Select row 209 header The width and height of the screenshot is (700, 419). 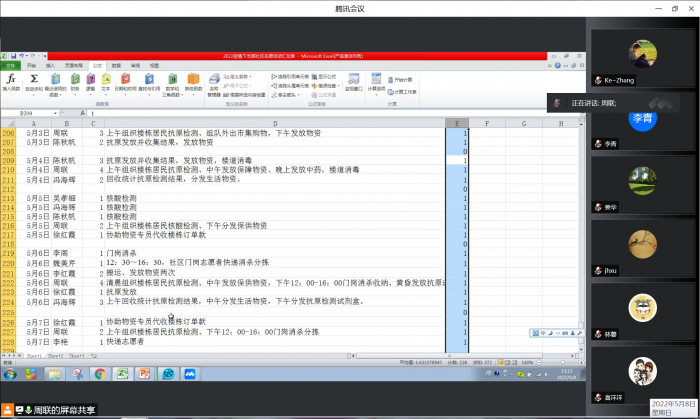point(8,160)
